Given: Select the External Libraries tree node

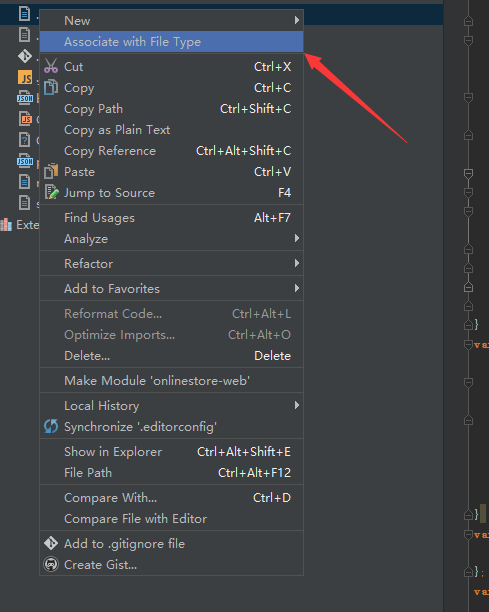Looking at the screenshot, I should [20, 224].
